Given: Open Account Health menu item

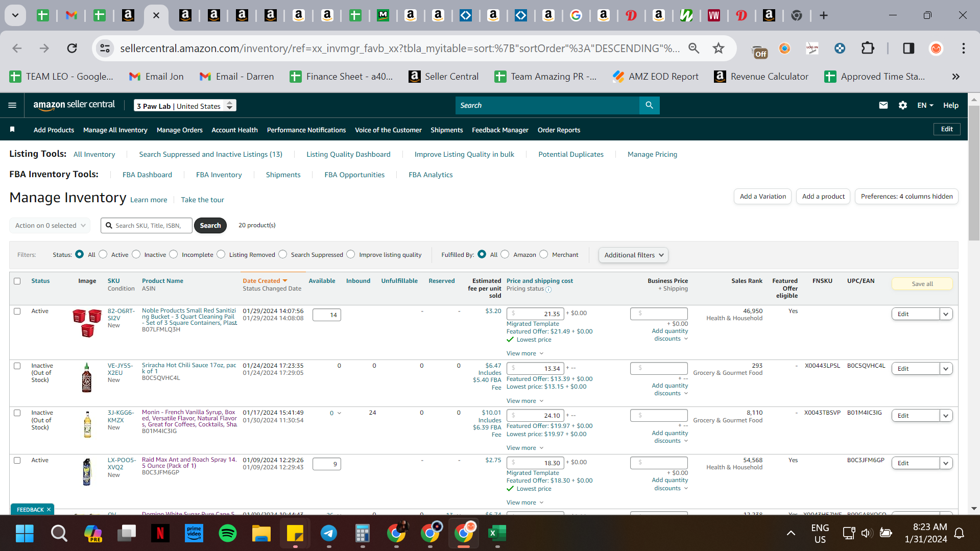Looking at the screenshot, I should (x=235, y=130).
